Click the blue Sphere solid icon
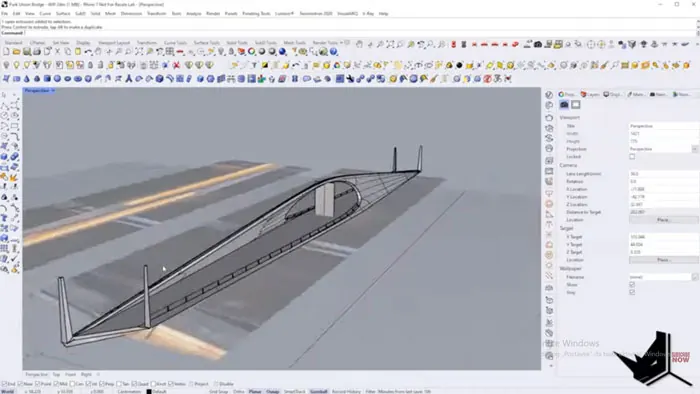 58,79
